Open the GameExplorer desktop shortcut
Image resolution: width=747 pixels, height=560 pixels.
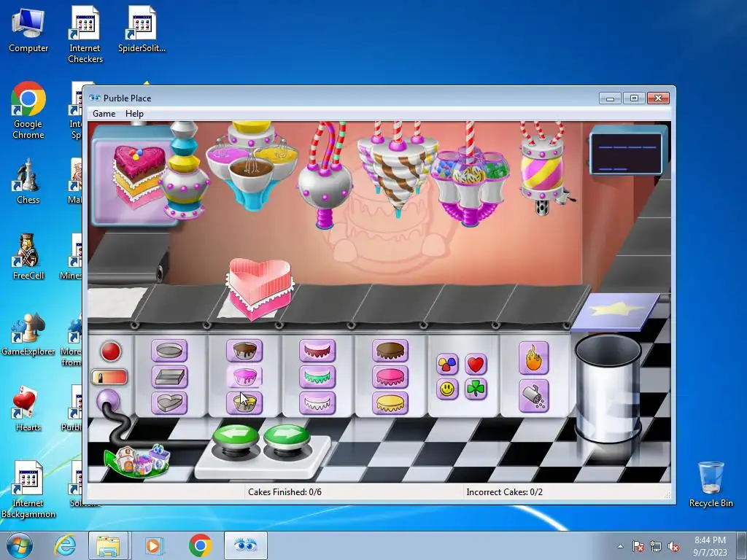pyautogui.click(x=28, y=333)
